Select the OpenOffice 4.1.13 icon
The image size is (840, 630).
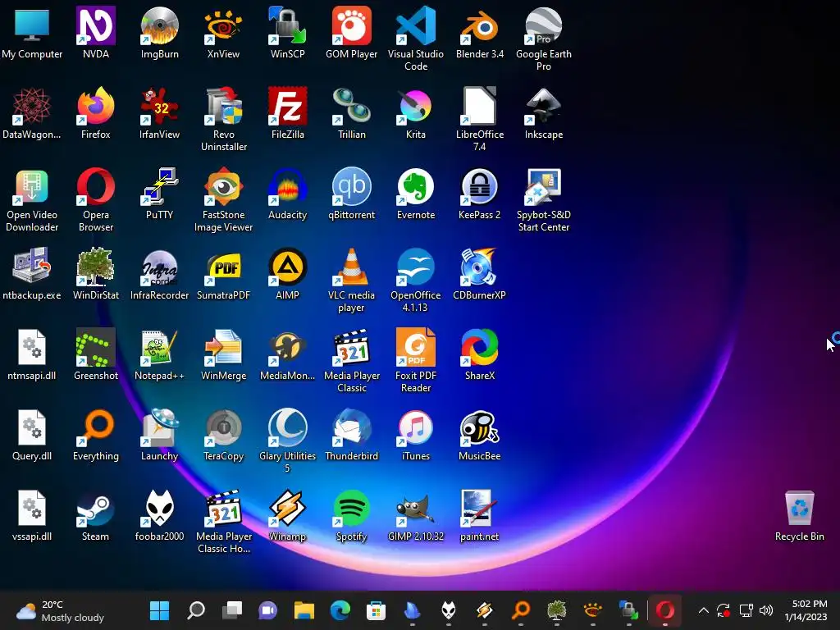tap(416, 267)
